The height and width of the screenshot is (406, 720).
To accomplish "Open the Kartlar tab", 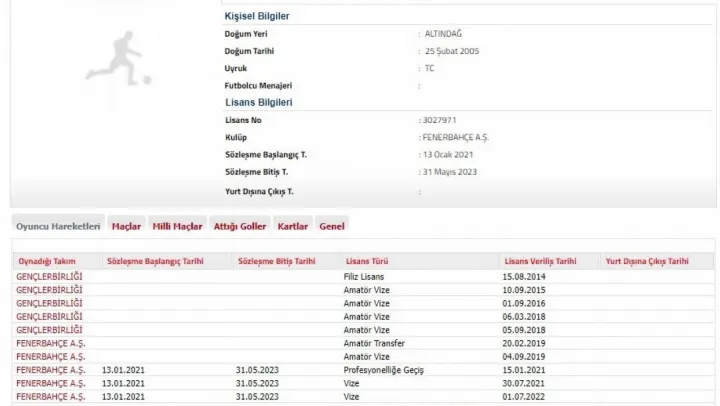I will (293, 227).
